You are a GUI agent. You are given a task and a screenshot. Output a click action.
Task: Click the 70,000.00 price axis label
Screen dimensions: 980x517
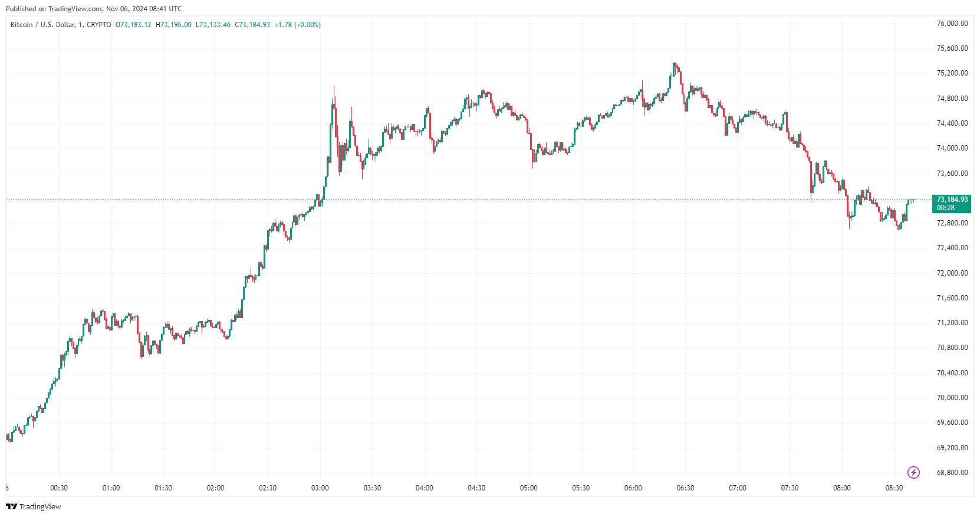click(x=952, y=398)
